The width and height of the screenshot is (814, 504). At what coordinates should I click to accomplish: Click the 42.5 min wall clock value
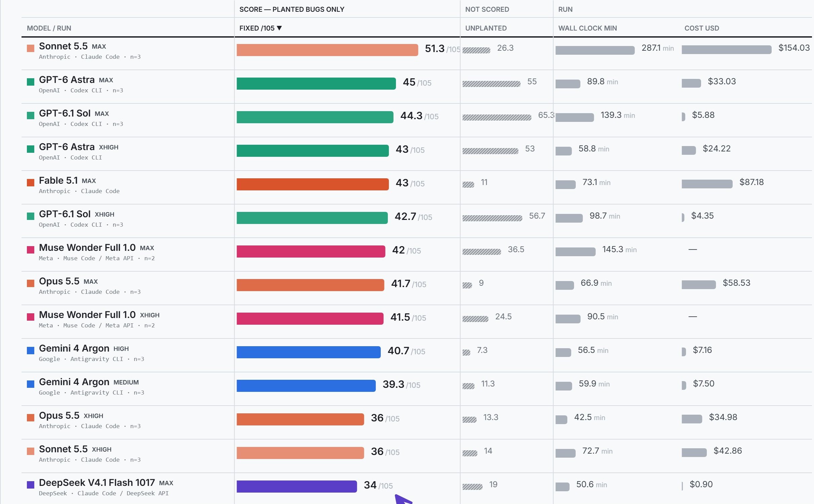click(x=590, y=417)
